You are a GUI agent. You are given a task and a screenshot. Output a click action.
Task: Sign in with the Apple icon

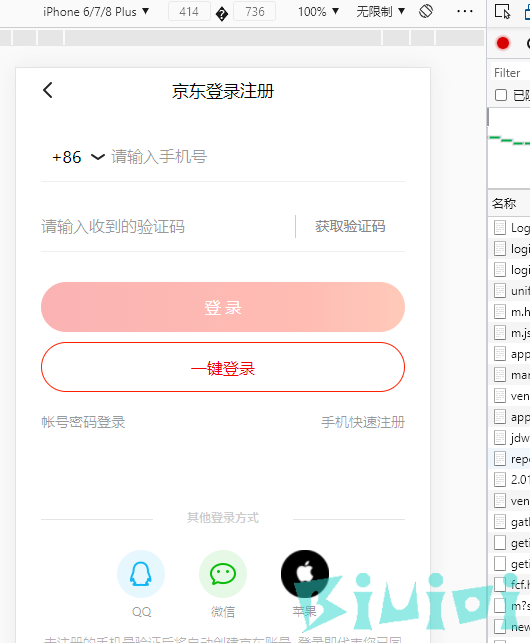[x=305, y=574]
